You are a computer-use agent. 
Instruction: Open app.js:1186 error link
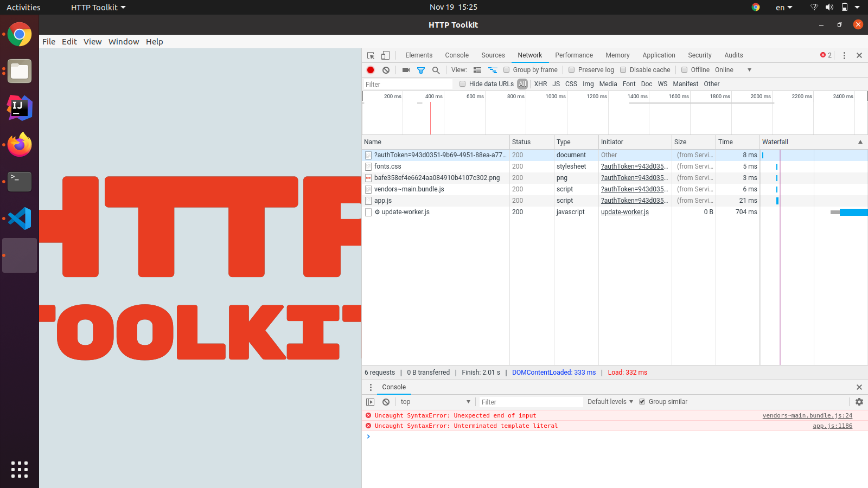coord(832,426)
